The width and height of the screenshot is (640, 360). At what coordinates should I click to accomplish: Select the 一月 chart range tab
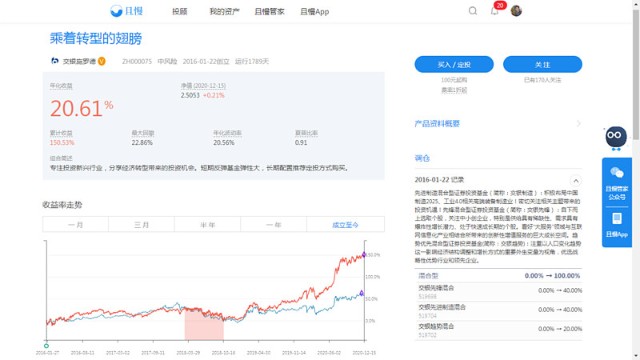click(x=76, y=225)
